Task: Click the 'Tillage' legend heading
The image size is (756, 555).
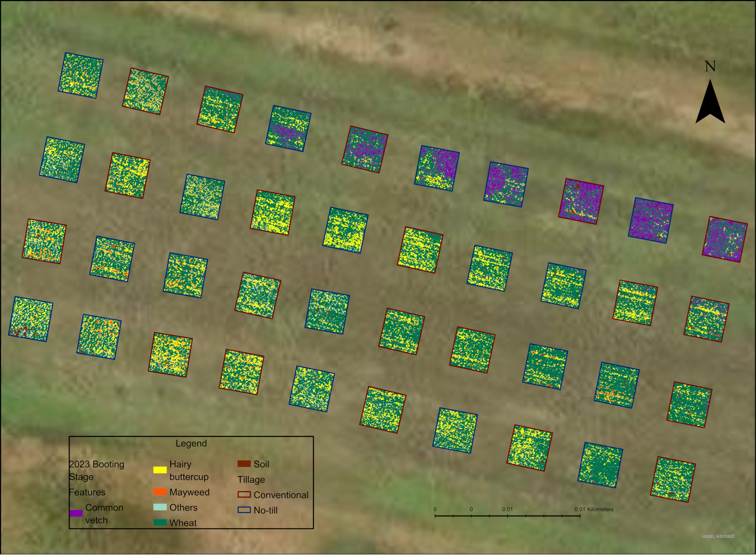Action: point(251,479)
